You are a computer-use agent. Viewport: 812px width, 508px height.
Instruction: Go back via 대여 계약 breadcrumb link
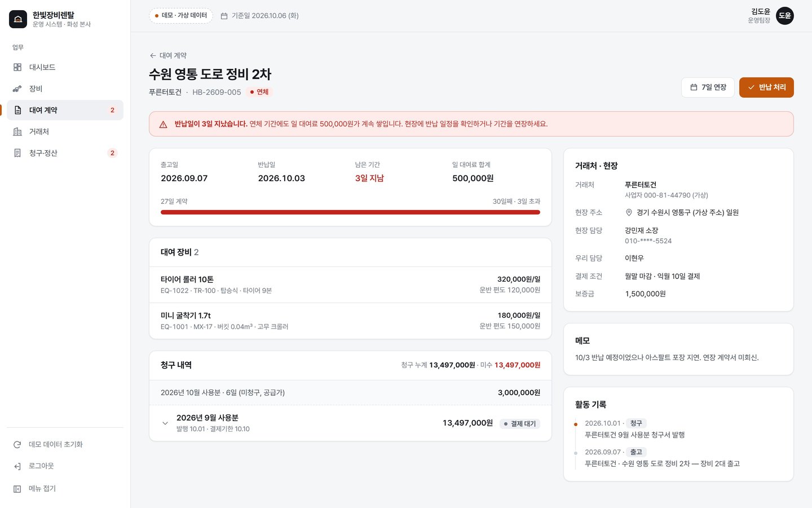pos(168,55)
